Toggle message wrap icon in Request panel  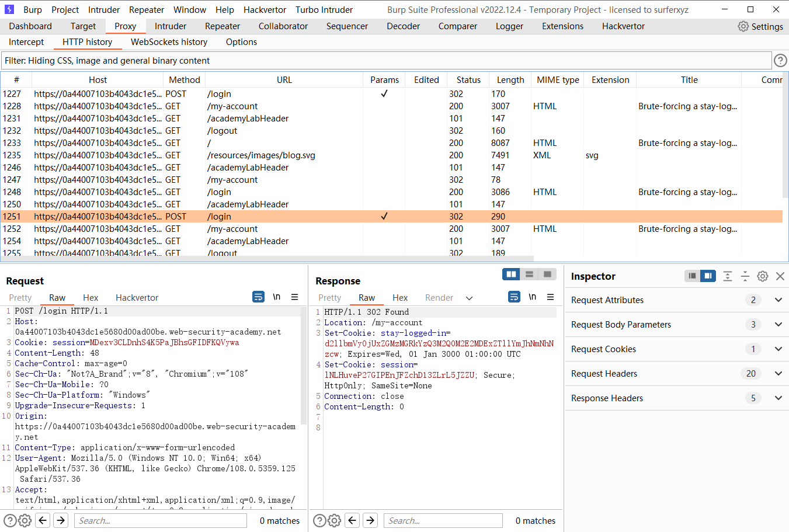258,297
